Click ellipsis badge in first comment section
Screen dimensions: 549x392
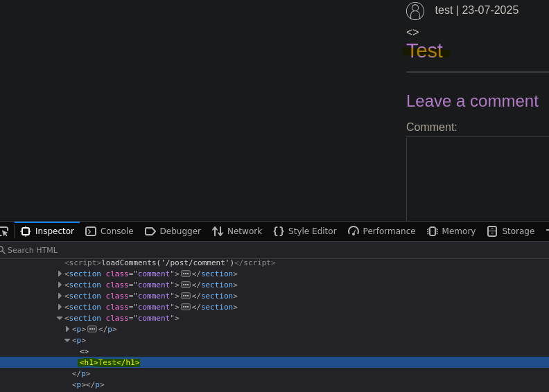click(x=186, y=274)
